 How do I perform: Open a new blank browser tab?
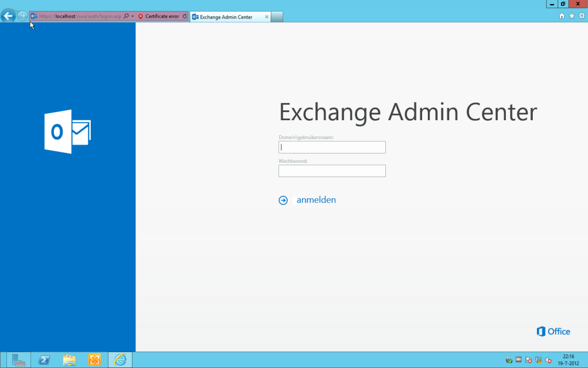[x=277, y=17]
